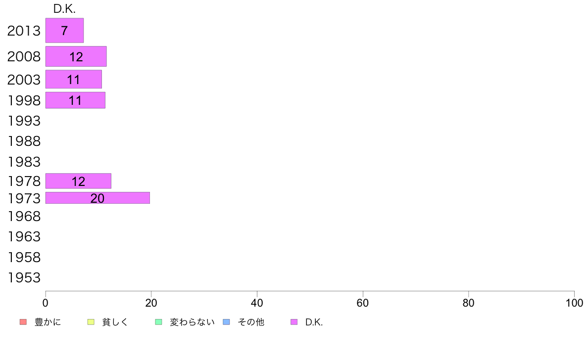Select the 1978 bar showing 12
Image resolution: width=588 pixels, height=364 pixels.
point(78,181)
